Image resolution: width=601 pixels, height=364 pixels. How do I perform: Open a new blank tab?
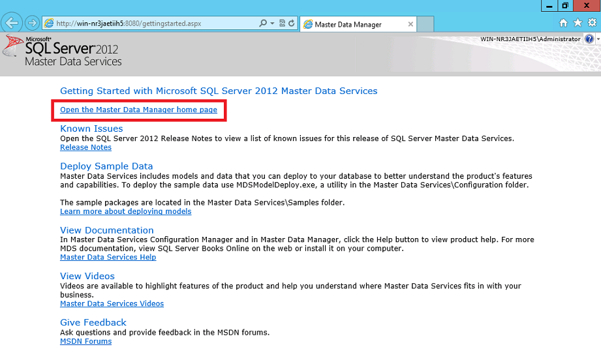425,24
